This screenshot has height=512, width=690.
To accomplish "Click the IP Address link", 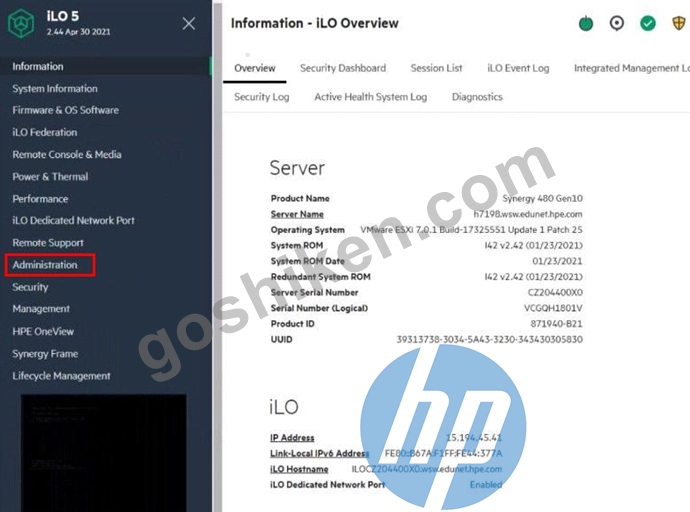I will 292,438.
